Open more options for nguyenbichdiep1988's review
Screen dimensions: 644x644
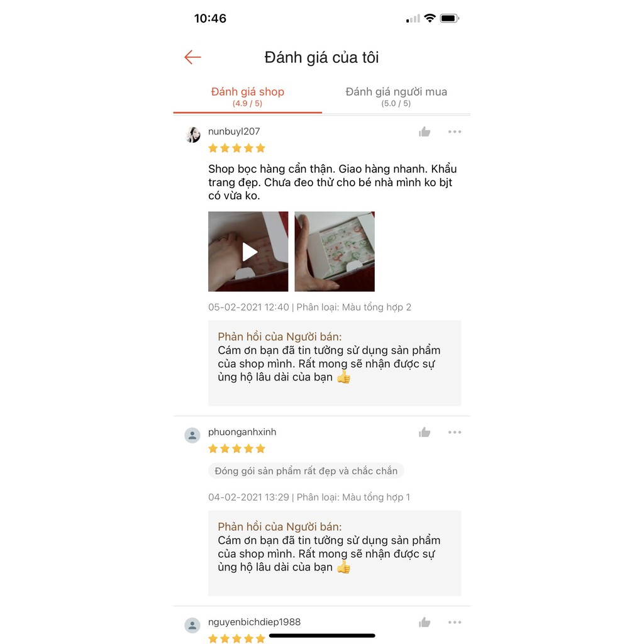[x=454, y=623]
